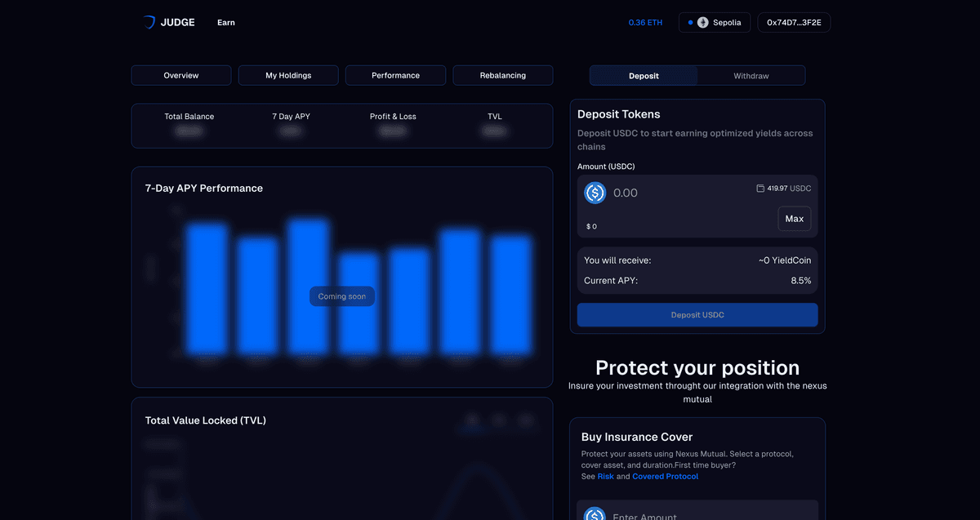Screen dimensions: 980x520
Task: Click the USDC coin icon in amount field
Action: (x=595, y=193)
